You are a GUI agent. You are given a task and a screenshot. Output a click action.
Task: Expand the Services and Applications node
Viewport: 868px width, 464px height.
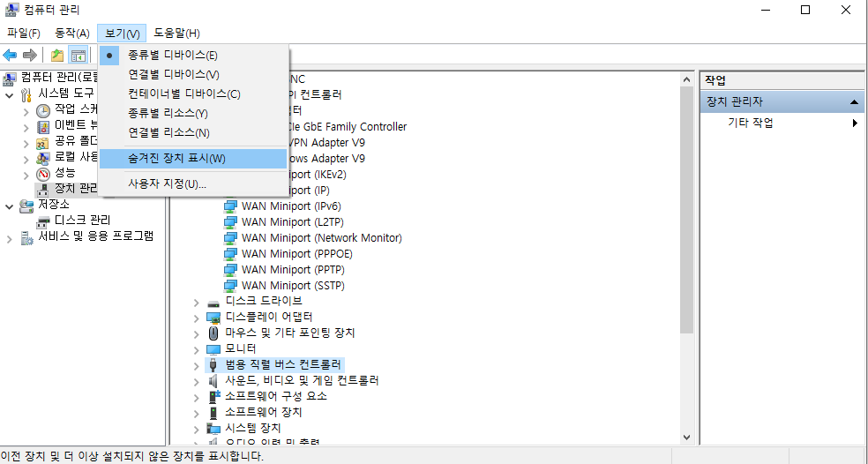(x=10, y=239)
